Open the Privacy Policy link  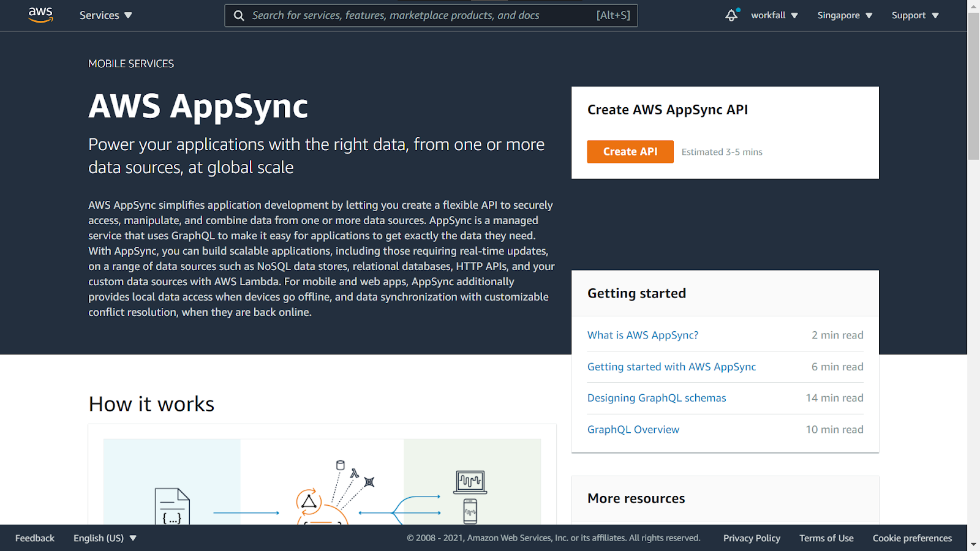pos(752,538)
